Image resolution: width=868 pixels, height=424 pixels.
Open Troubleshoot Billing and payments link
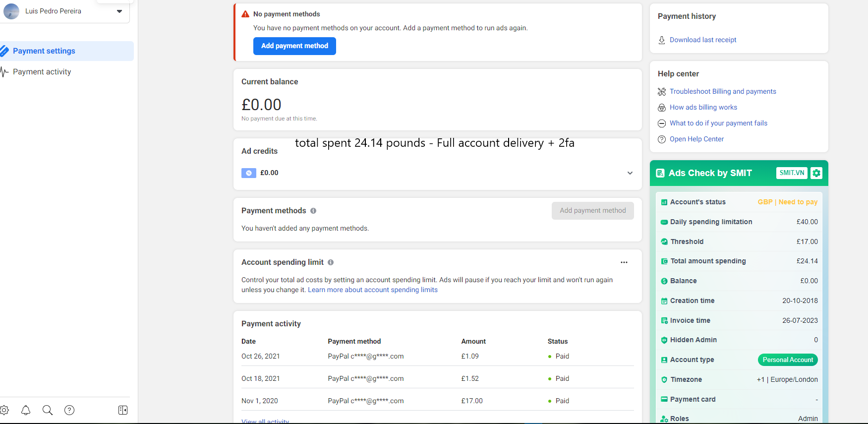[x=723, y=92]
